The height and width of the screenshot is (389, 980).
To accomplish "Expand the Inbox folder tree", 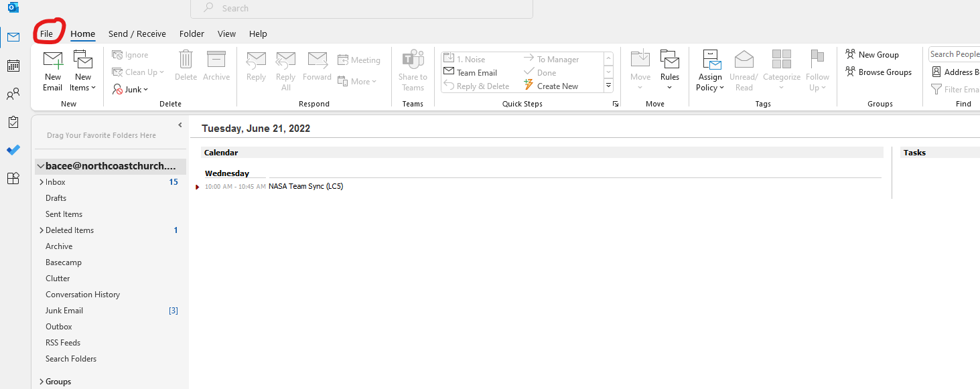I will click(x=41, y=182).
